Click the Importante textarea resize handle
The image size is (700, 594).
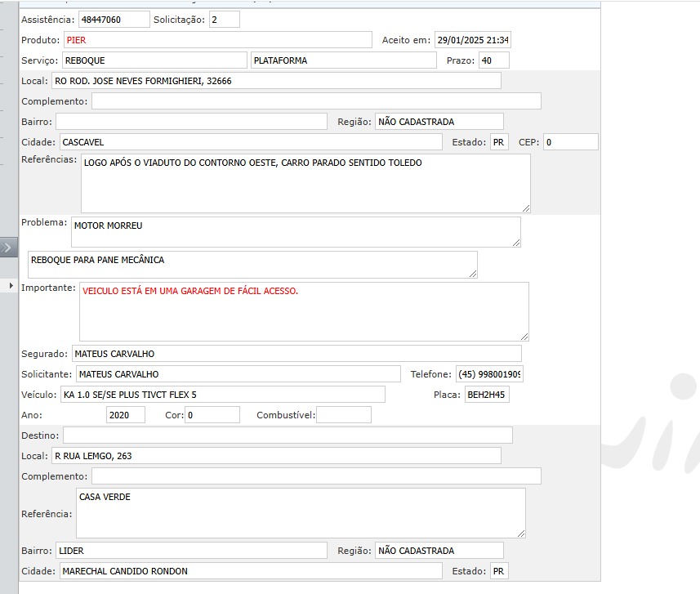point(524,336)
